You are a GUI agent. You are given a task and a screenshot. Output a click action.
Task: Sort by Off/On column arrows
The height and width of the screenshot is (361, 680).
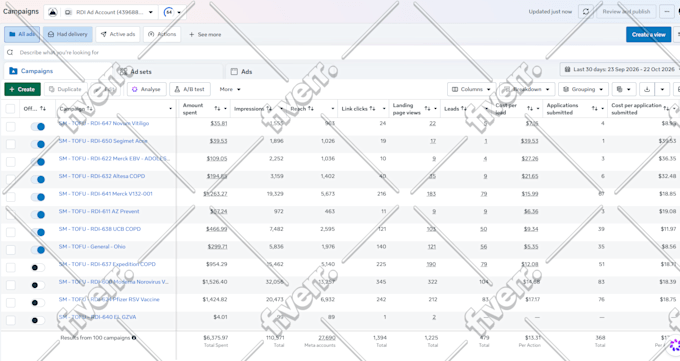click(42, 108)
